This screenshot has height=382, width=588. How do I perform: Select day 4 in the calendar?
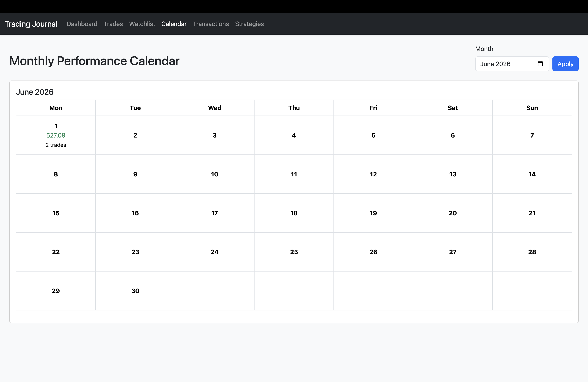click(294, 135)
